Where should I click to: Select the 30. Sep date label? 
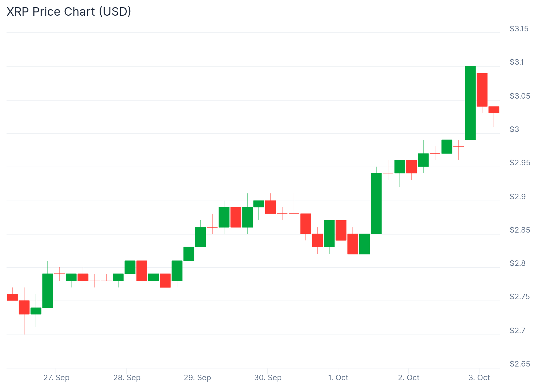268,378
